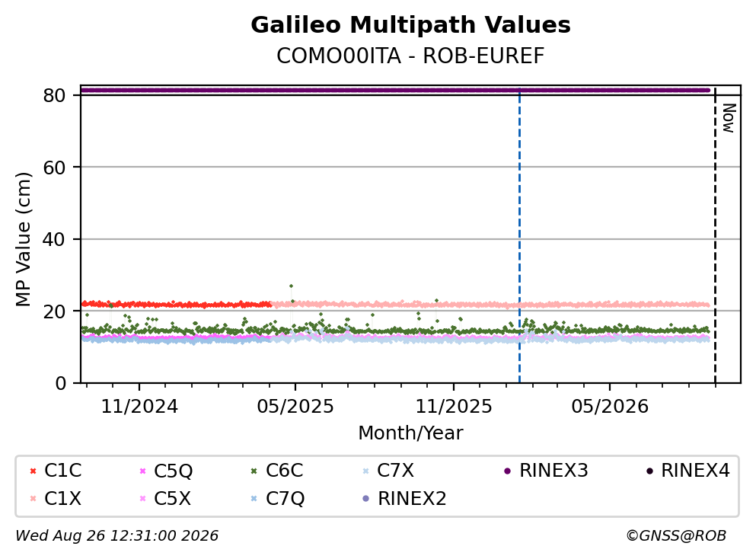Screen dimensions: 756x559
Task: Click the COMO00ITA - ROB-EUREF subtitle
Action: coord(410,56)
